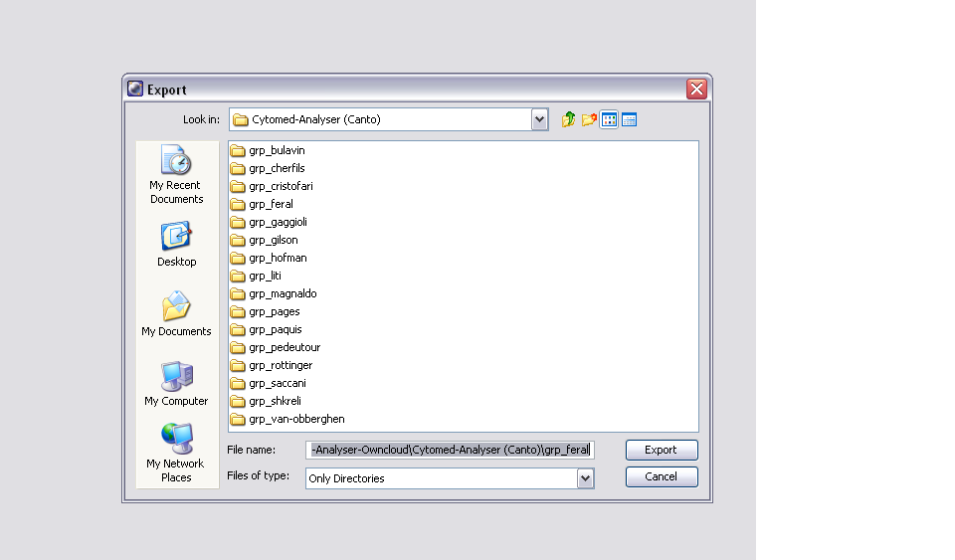Switch to Details view icon
Image resolution: width=955 pixels, height=560 pixels.
click(629, 119)
